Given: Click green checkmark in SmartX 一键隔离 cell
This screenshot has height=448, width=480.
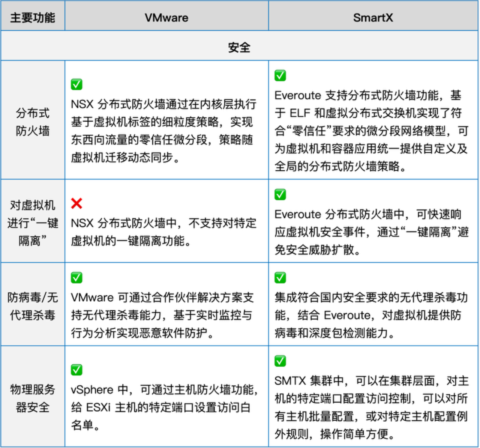Looking at the screenshot, I should pos(280,194).
